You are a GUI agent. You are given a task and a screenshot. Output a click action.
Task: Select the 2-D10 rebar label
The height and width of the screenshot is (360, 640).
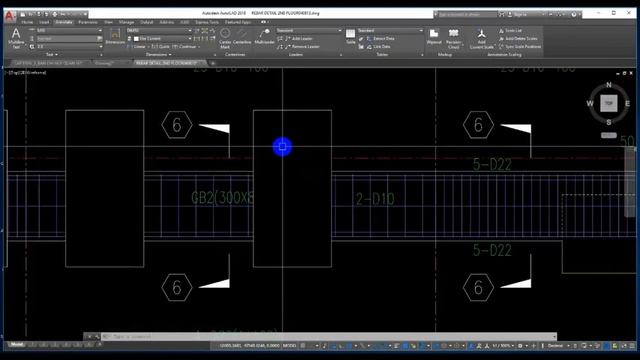coord(375,199)
